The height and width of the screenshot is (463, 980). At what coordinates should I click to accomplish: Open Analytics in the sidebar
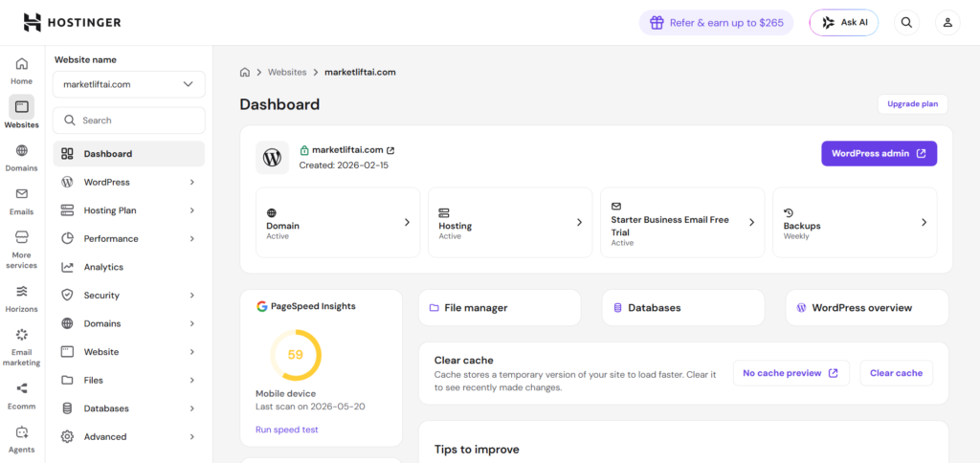129,267
